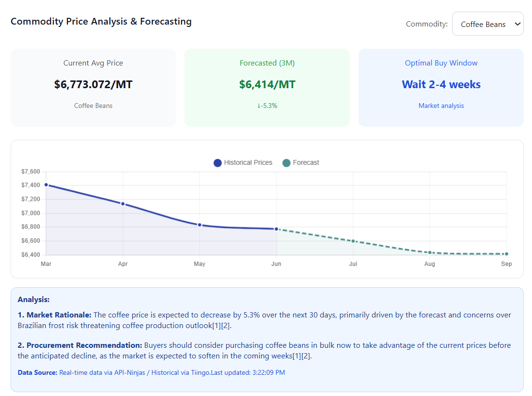Click the chevron arrow beside Coffee Beans
The height and width of the screenshot is (396, 532).
coord(517,24)
